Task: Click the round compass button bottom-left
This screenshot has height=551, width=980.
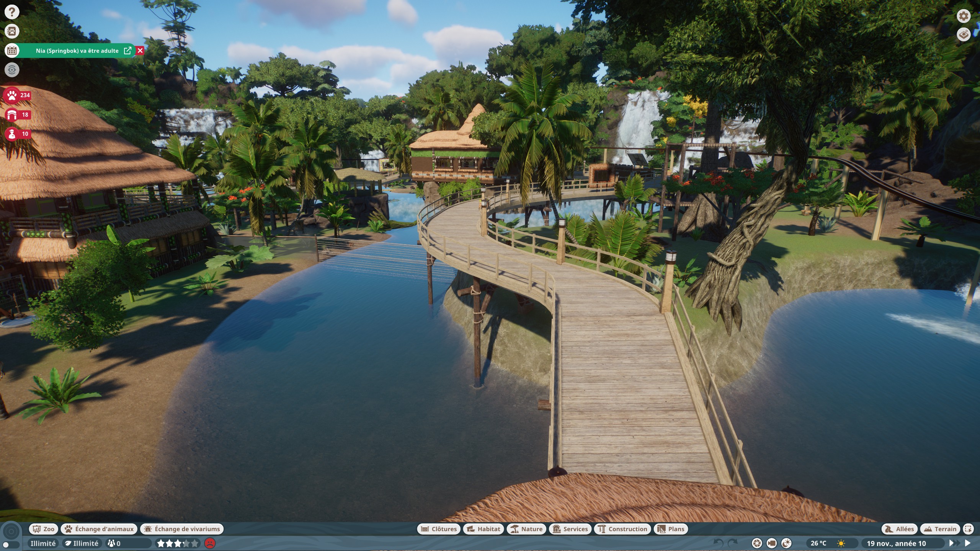Action: (x=11, y=531)
